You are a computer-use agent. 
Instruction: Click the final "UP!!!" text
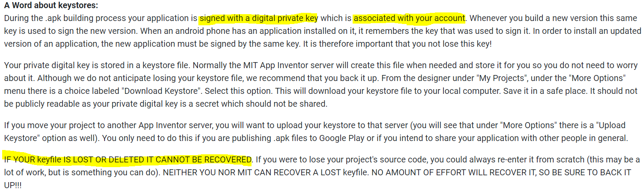pos(13,186)
